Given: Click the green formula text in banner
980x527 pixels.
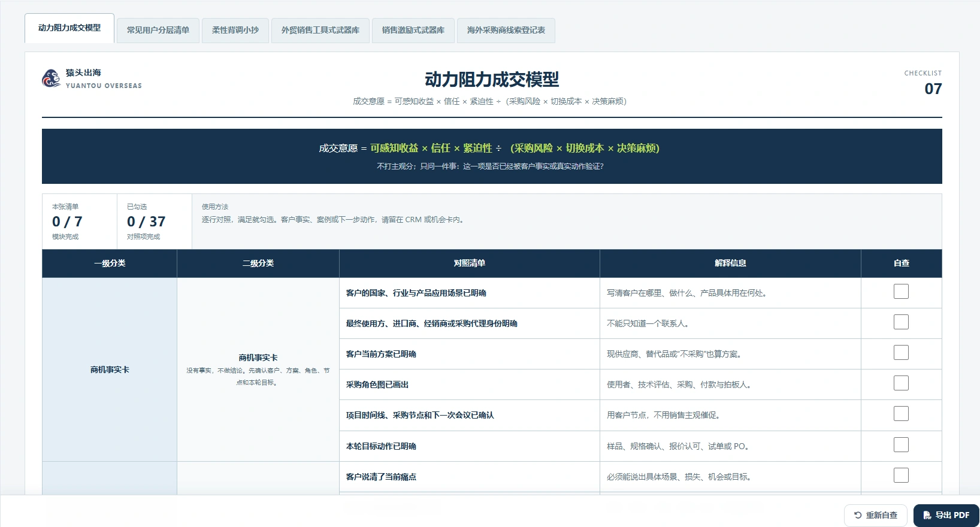Looking at the screenshot, I should pyautogui.click(x=515, y=148).
